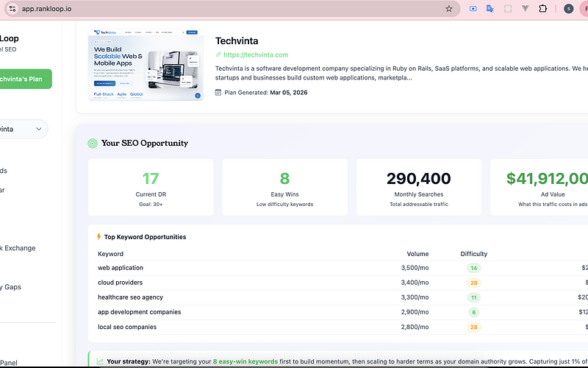Click the 3,400/mo volume value

point(415,283)
